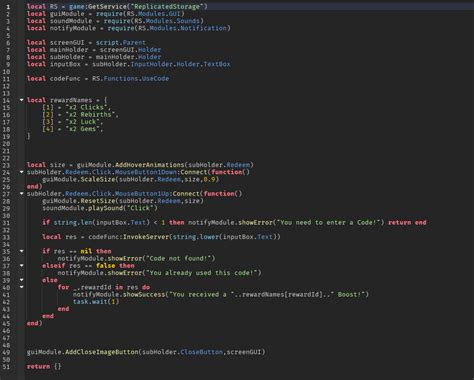Click 'rewardNames' variable on line 14
This screenshot has height=380, width=474.
click(71, 100)
